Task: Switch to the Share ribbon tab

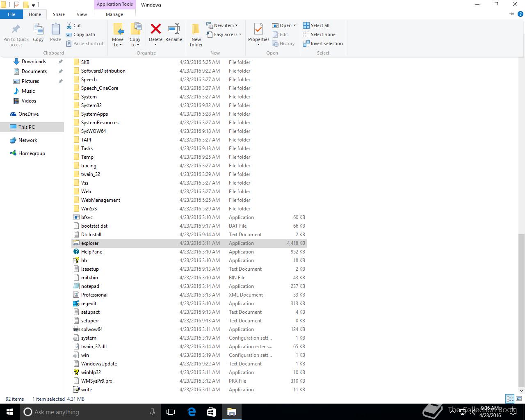Action: pos(59,14)
